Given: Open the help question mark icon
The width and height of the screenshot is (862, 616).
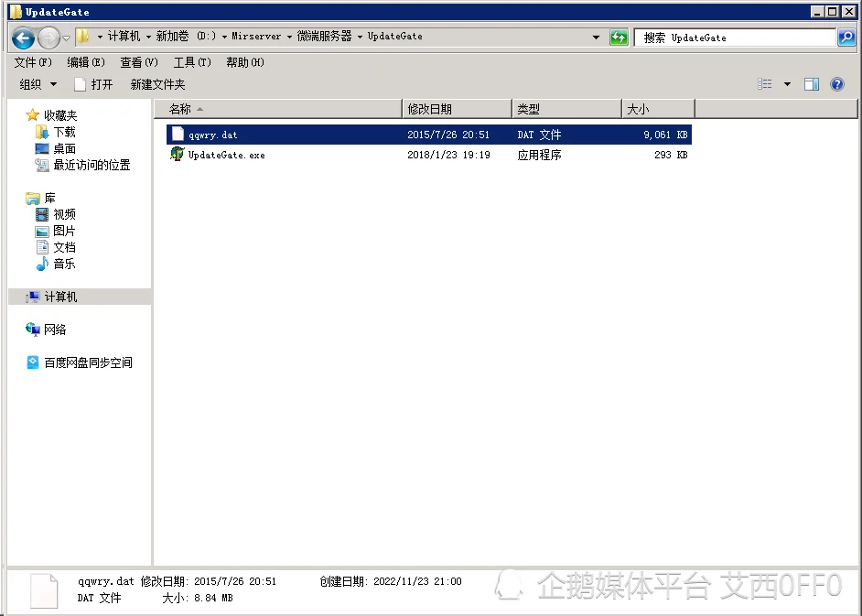Looking at the screenshot, I should 836,84.
